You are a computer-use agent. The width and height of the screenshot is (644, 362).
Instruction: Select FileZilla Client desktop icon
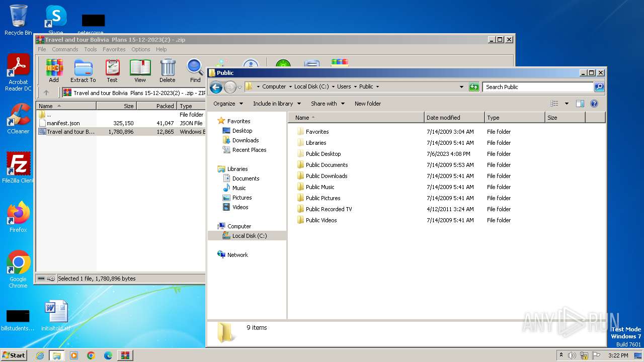click(18, 167)
